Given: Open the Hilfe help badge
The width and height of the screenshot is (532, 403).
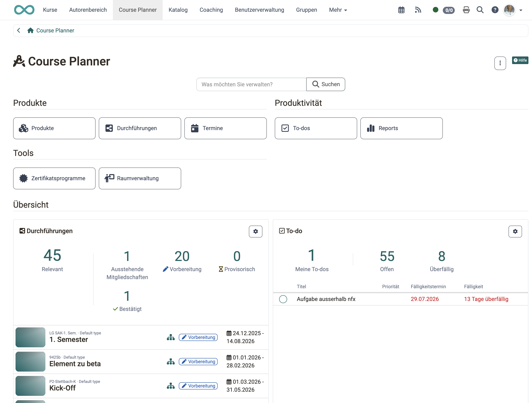Looking at the screenshot, I should click(x=520, y=60).
